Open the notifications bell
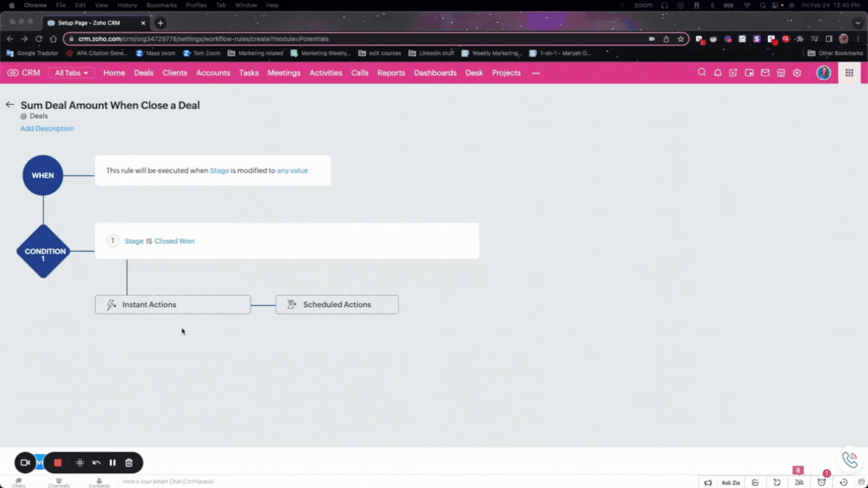The height and width of the screenshot is (488, 868). coord(717,73)
